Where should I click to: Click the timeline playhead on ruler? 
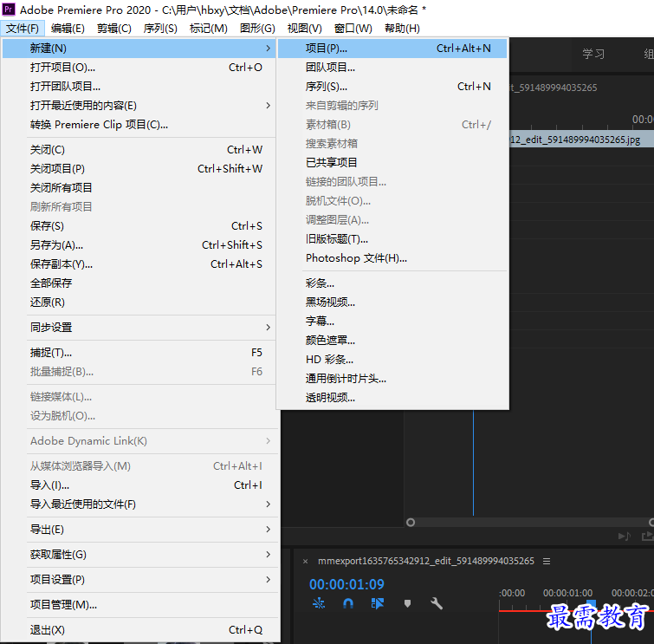tap(591, 604)
